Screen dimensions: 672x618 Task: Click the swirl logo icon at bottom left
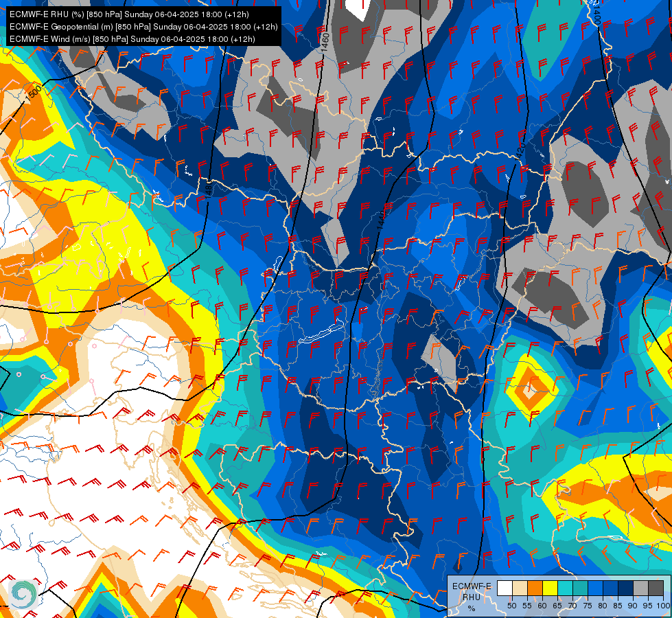pos(23,594)
